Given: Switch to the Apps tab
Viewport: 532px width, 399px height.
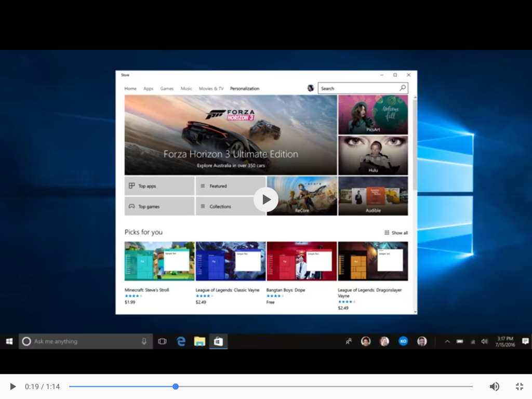Looking at the screenshot, I should (x=148, y=88).
